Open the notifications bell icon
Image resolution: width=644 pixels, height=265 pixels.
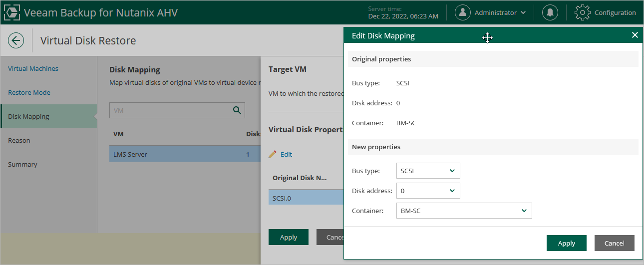click(550, 12)
